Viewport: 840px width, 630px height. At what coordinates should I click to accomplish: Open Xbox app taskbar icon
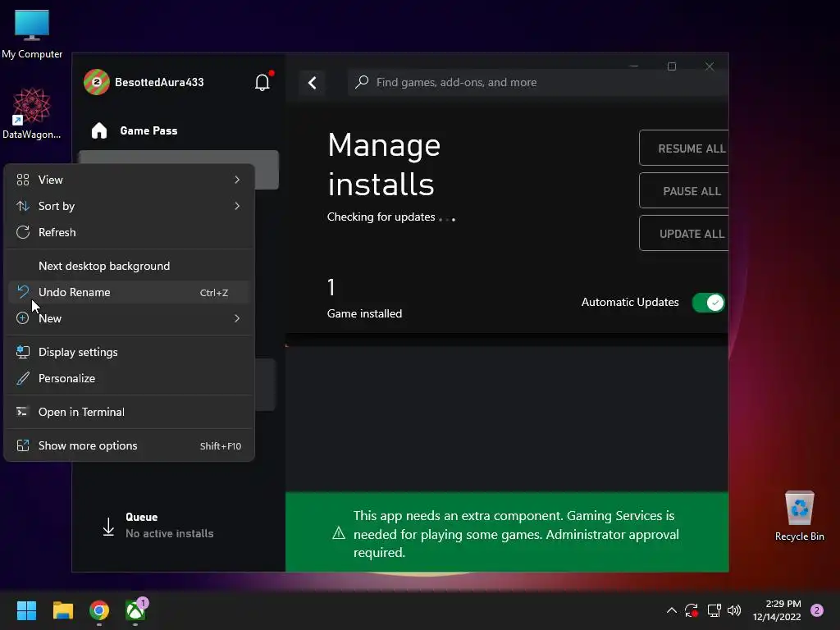(135, 610)
